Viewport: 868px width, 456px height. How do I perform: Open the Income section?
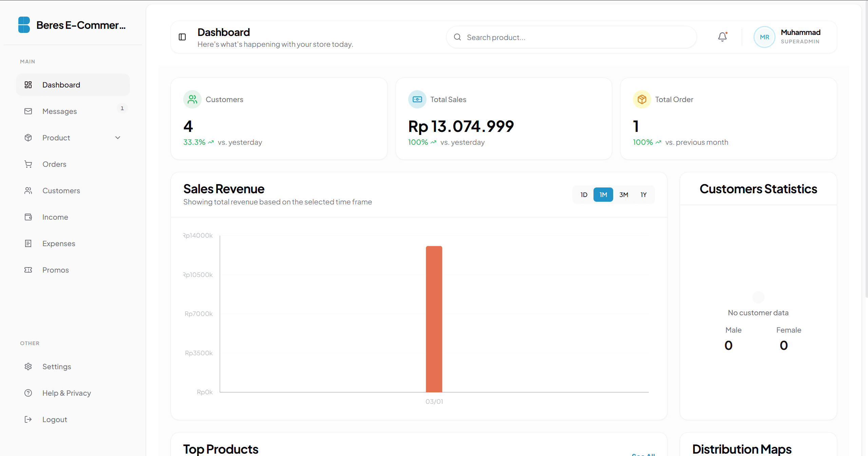tap(73, 217)
